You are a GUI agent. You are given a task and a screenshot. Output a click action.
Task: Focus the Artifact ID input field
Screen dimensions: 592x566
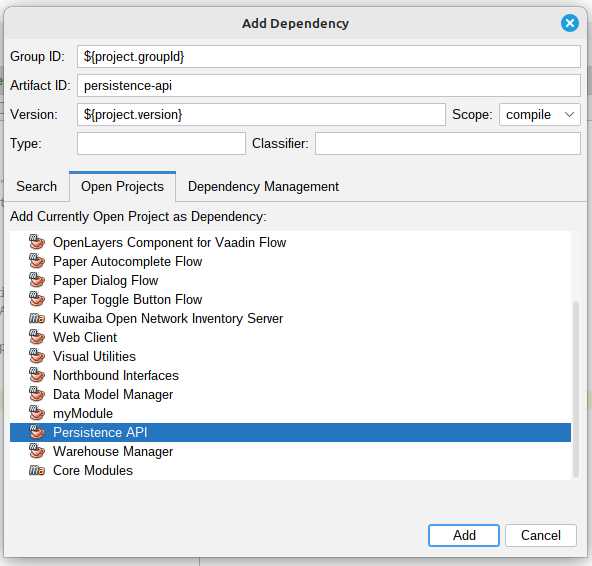point(328,85)
